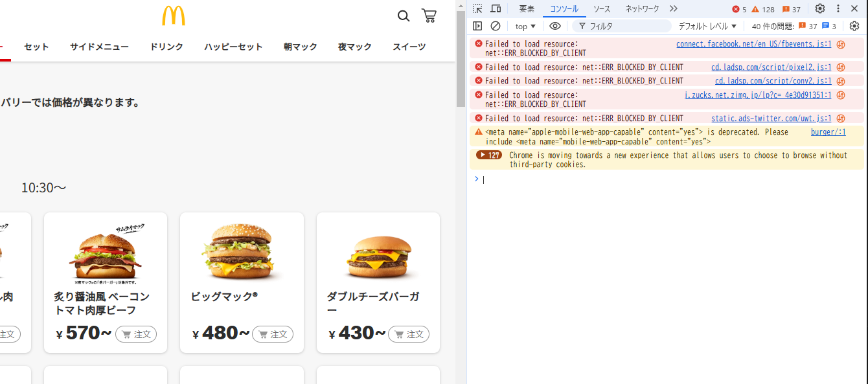This screenshot has height=384, width=868.
Task: Open DevTools settings gear
Action: 821,8
